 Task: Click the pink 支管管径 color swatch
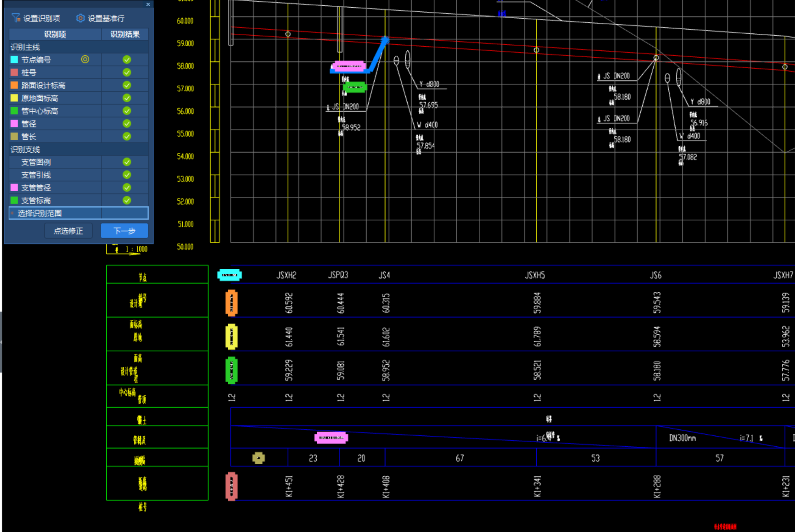click(x=14, y=188)
